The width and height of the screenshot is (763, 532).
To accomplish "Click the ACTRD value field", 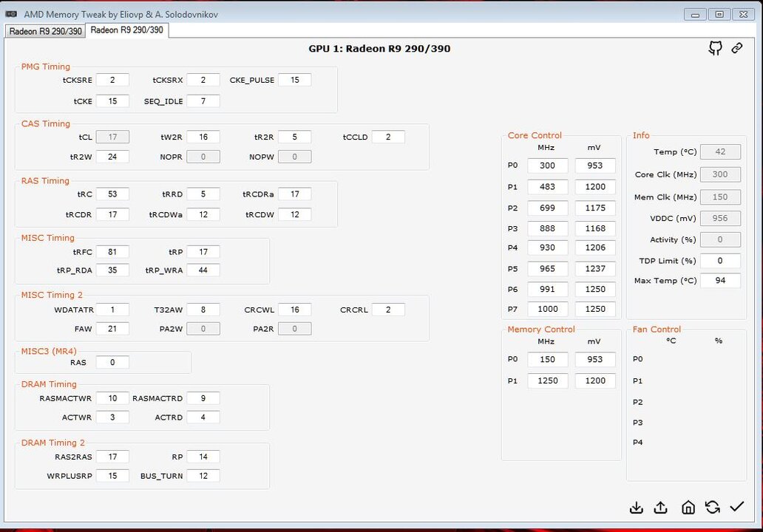I will pyautogui.click(x=203, y=417).
